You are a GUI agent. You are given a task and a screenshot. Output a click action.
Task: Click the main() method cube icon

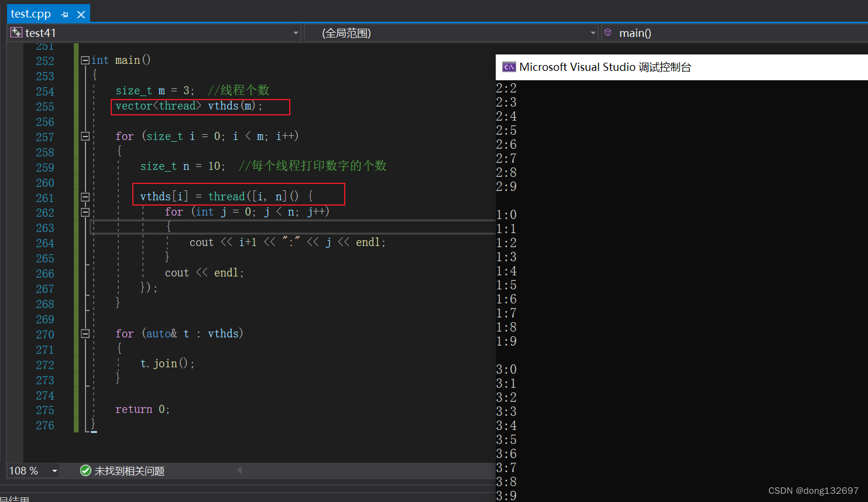(x=608, y=33)
